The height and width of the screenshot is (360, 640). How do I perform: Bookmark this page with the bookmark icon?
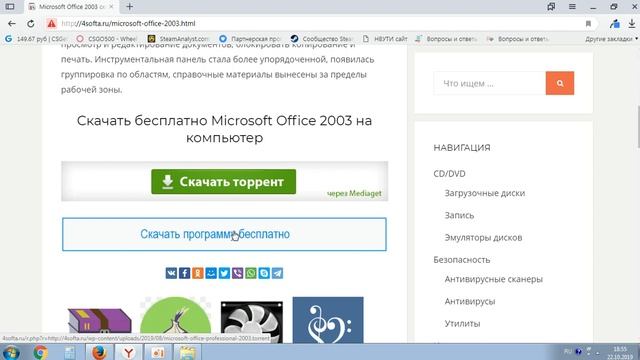pos(588,24)
